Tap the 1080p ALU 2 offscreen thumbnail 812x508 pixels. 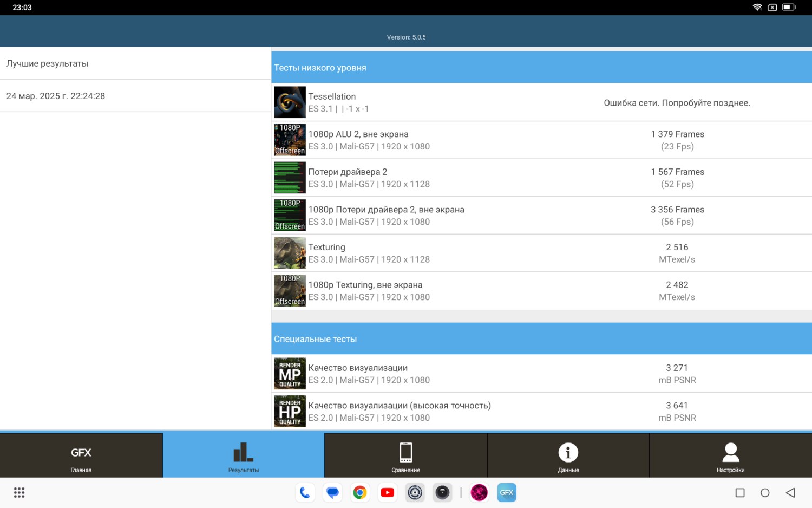[x=290, y=140]
